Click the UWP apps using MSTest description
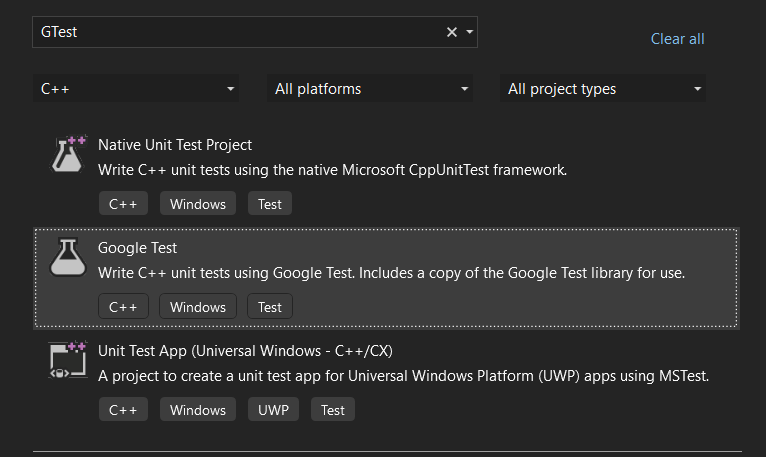 (x=403, y=376)
